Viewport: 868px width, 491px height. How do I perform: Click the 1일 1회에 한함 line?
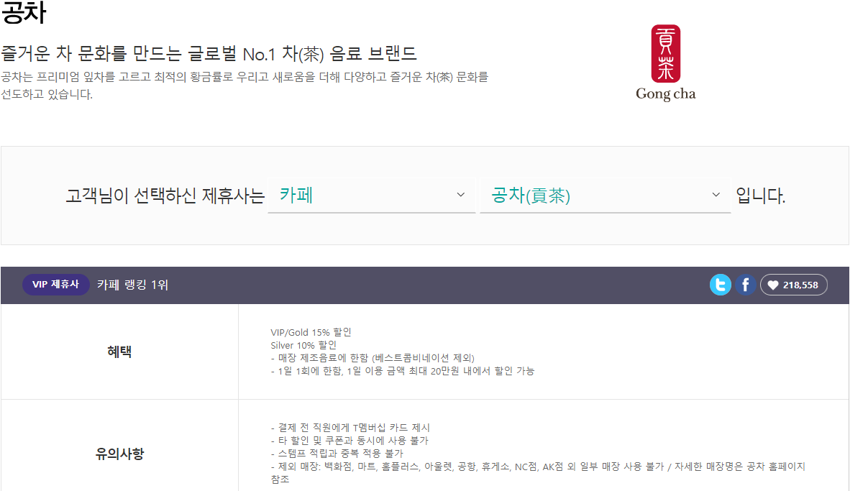click(403, 371)
